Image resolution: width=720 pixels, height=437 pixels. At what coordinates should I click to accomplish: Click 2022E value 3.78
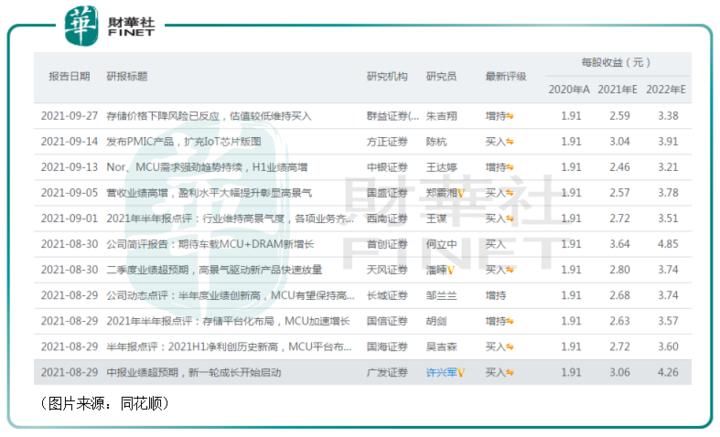(x=668, y=193)
